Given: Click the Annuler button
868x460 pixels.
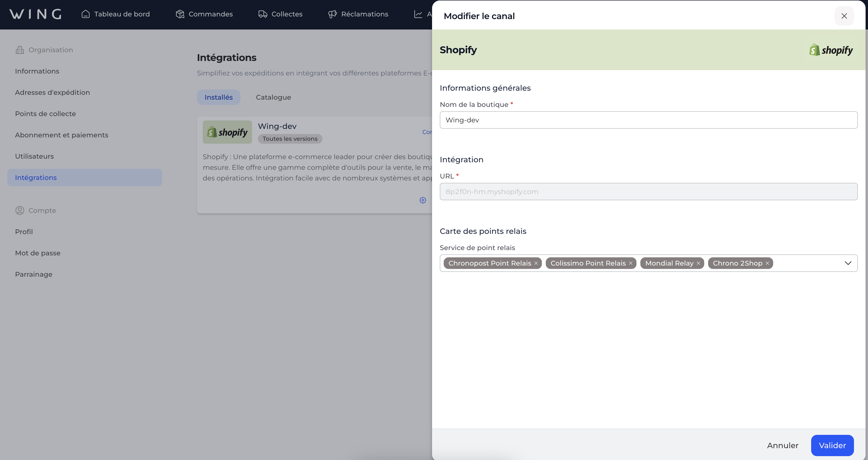Looking at the screenshot, I should tap(782, 445).
